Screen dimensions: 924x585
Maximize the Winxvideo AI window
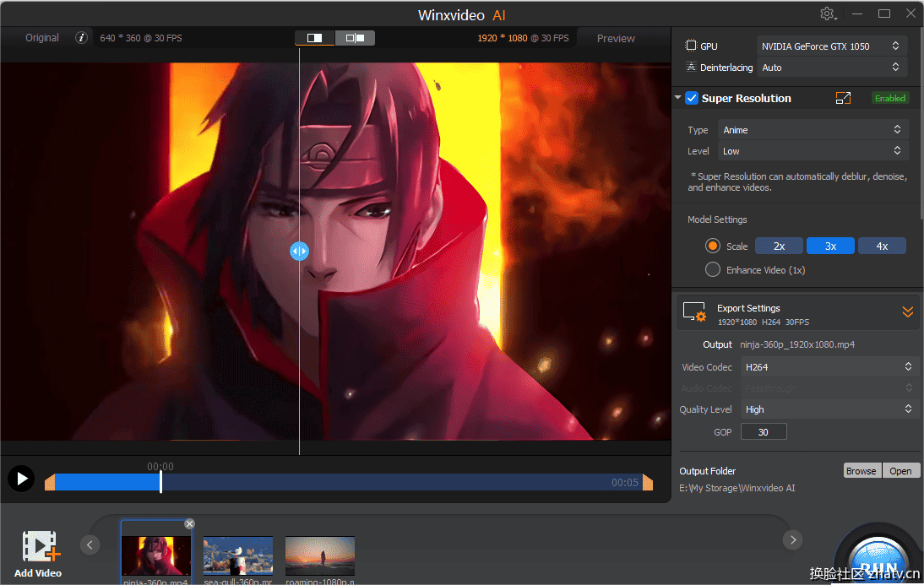click(884, 14)
